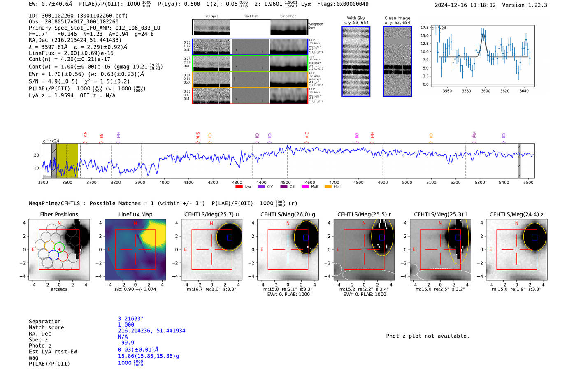Image resolution: width=576 pixels, height=392 pixels.
Task: Click the SiIV line marker above spectrum
Action: [x=198, y=137]
